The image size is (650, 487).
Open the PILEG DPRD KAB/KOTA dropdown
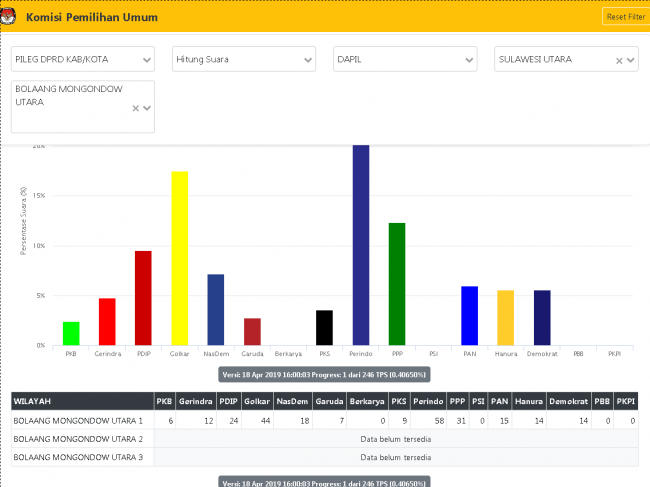(x=83, y=60)
